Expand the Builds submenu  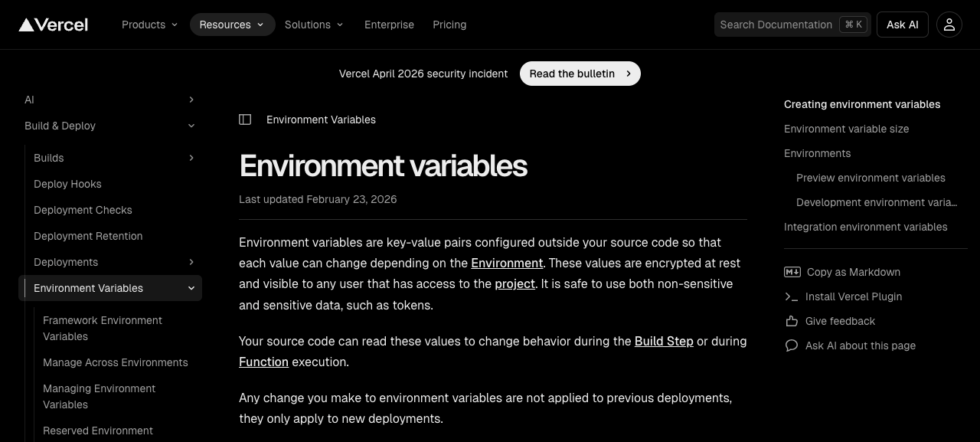coord(191,158)
